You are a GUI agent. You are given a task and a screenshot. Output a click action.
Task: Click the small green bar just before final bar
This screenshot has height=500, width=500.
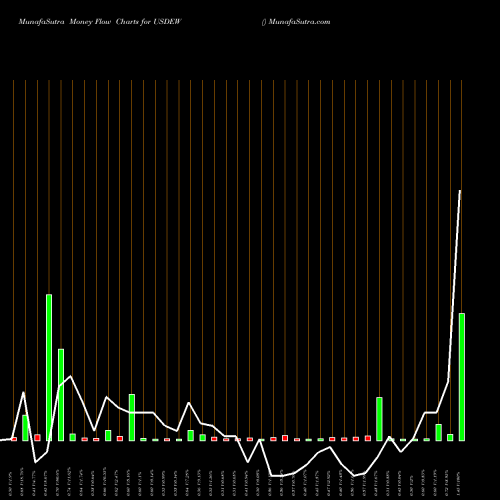[450, 437]
